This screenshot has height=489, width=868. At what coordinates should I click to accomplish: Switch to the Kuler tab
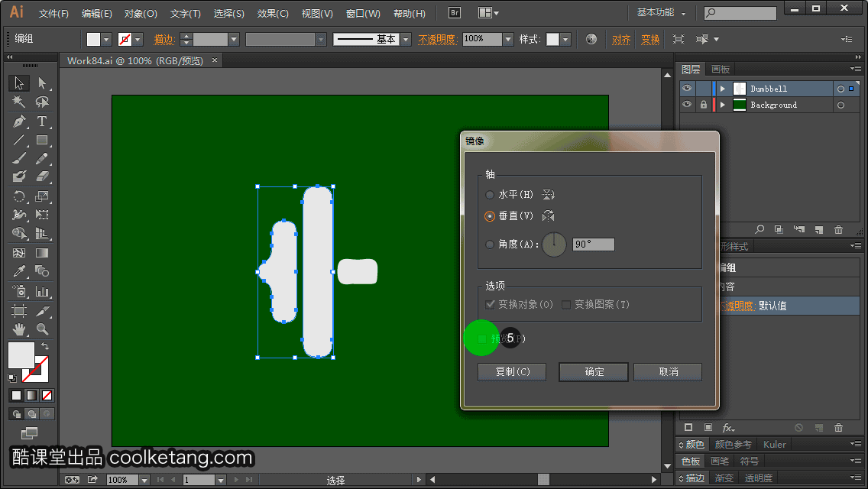coord(774,444)
